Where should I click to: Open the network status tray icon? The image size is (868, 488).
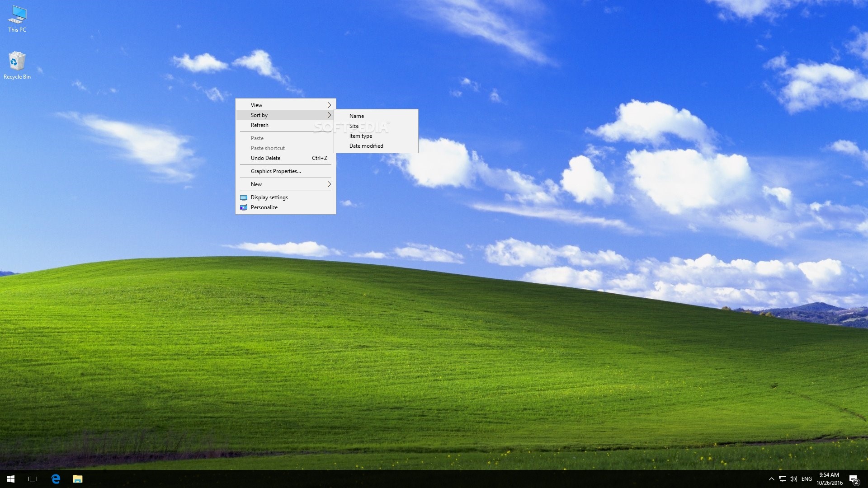click(782, 479)
